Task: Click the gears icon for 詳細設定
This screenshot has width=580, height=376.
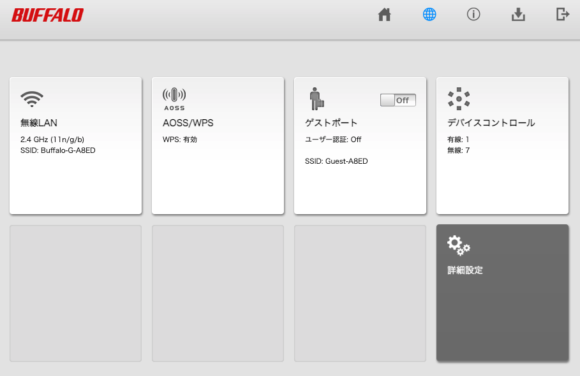Action: pyautogui.click(x=458, y=245)
